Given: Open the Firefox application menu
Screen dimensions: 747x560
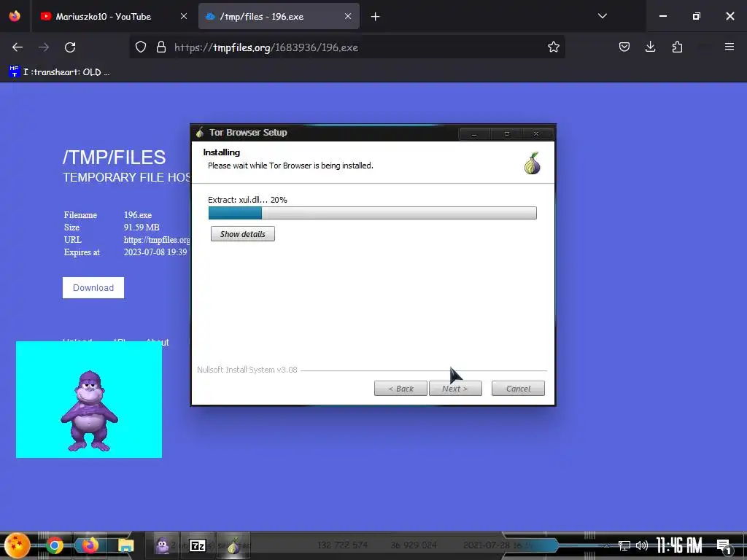Looking at the screenshot, I should click(729, 47).
